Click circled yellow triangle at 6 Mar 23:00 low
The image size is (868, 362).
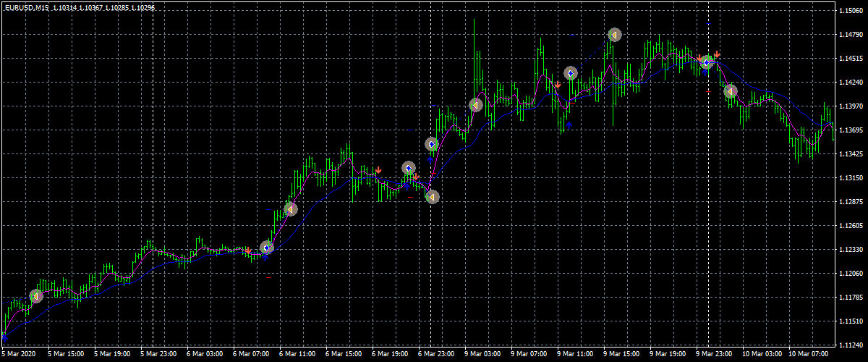pos(432,195)
